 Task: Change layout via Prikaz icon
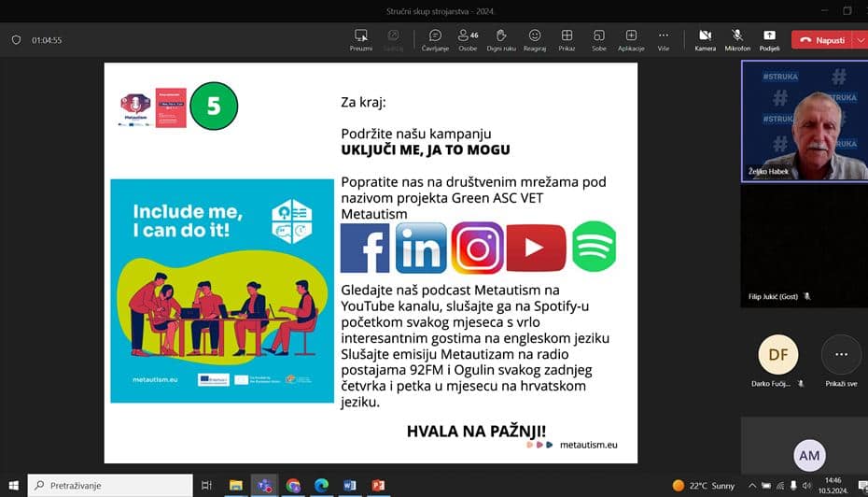pos(567,40)
